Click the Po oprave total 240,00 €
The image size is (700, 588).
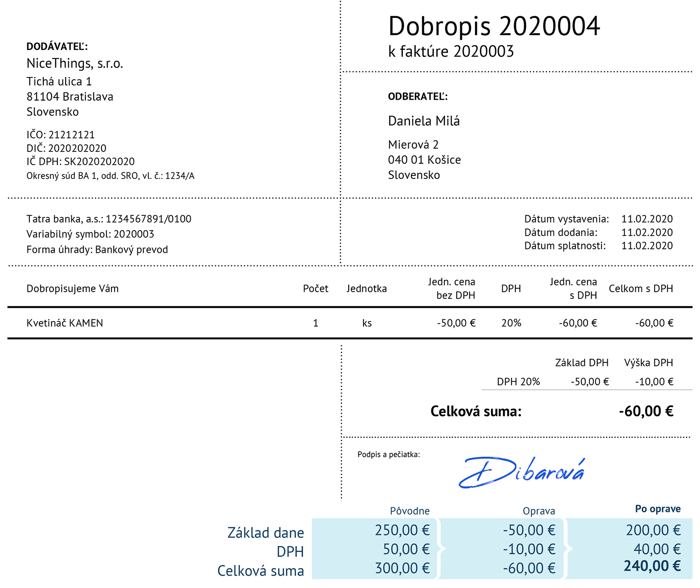point(652,566)
